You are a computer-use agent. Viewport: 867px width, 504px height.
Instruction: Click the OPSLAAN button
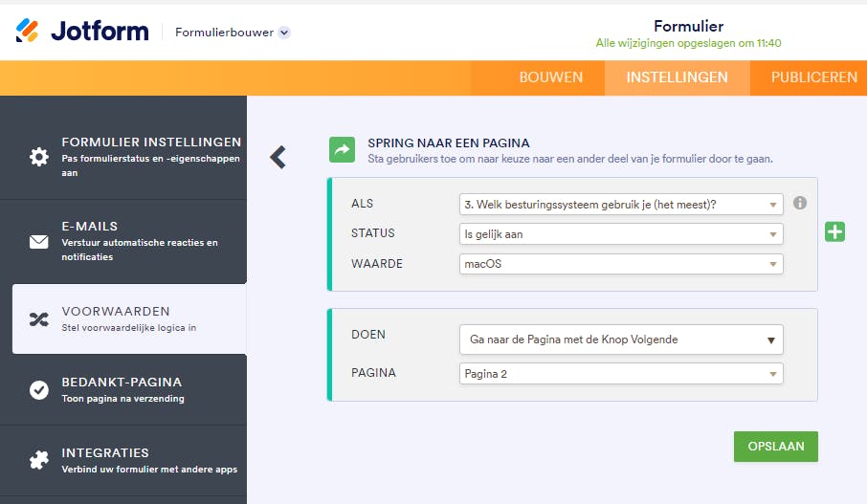(776, 447)
